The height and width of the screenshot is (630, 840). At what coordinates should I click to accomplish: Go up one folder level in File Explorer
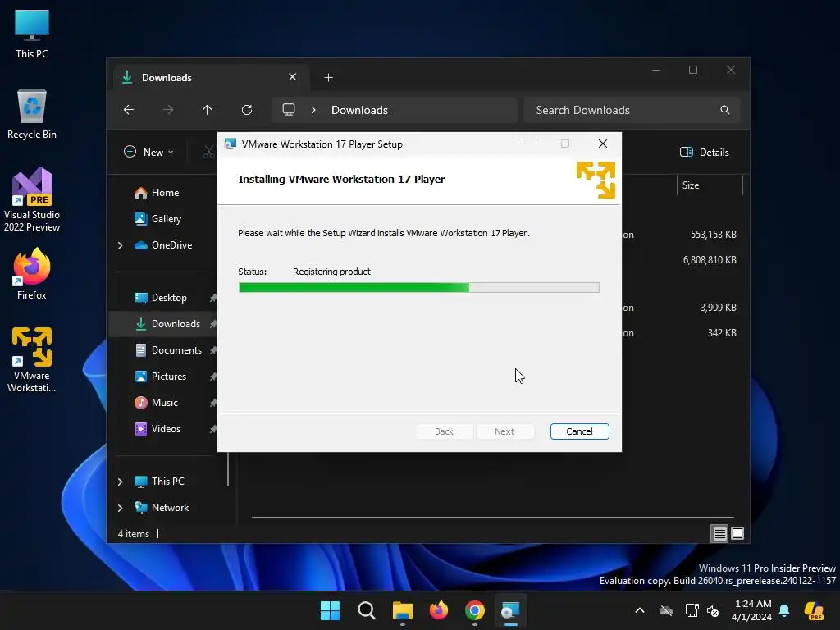(208, 110)
